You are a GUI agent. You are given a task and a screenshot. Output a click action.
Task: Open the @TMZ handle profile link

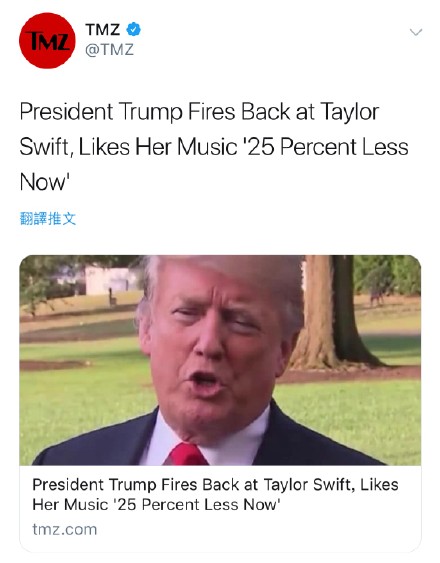[109, 50]
